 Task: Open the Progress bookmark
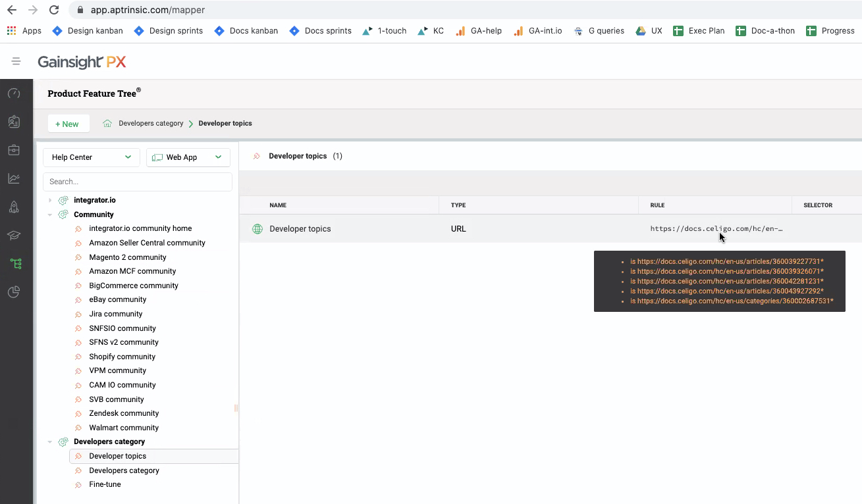pos(830,30)
